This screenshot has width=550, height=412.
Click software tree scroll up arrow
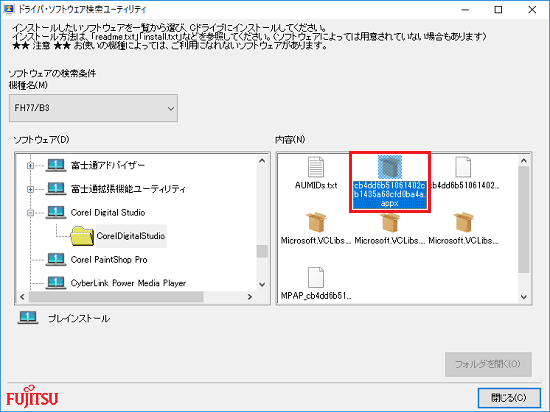pyautogui.click(x=262, y=161)
